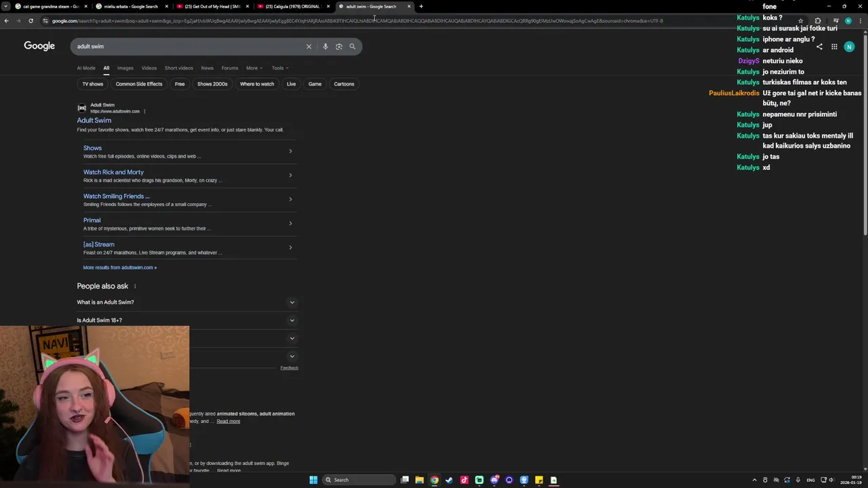
Task: Bookmark this page with star icon
Action: pyautogui.click(x=800, y=21)
